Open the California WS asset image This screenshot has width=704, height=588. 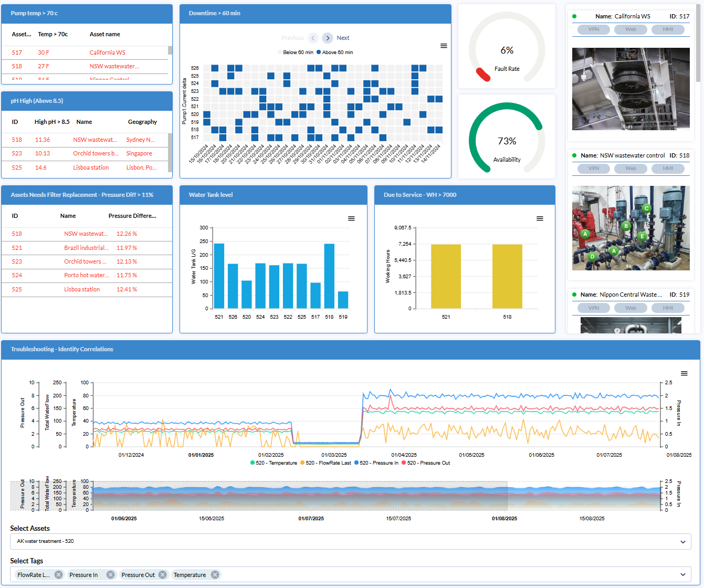click(x=631, y=89)
